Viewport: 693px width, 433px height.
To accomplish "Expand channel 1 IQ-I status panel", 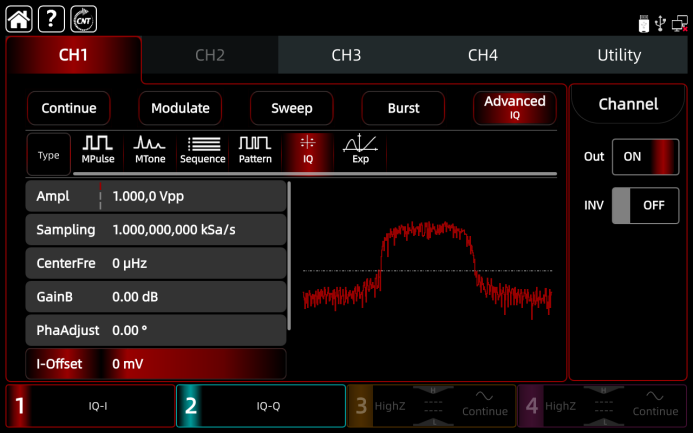I will [x=88, y=406].
